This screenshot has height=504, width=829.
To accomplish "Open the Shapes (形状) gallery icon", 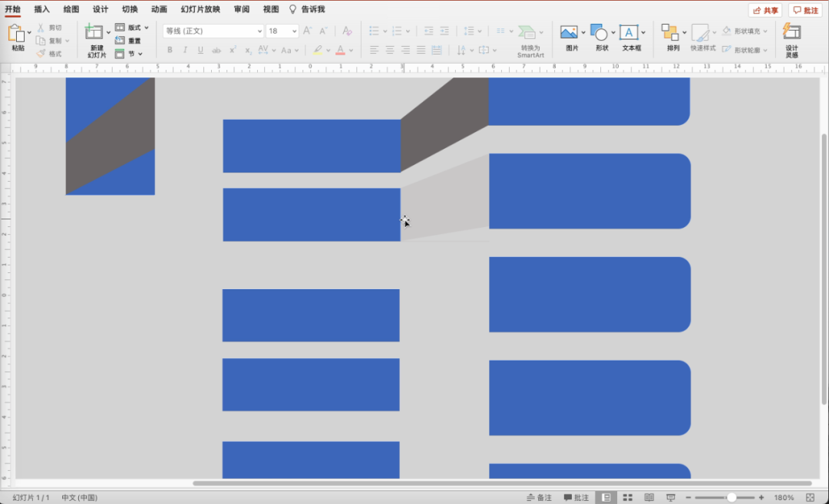I will tap(599, 32).
